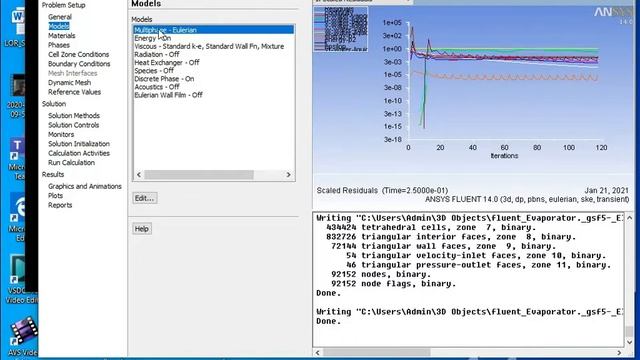Select Heat Exchanger - Off entry
The width and height of the screenshot is (640, 360).
click(167, 62)
